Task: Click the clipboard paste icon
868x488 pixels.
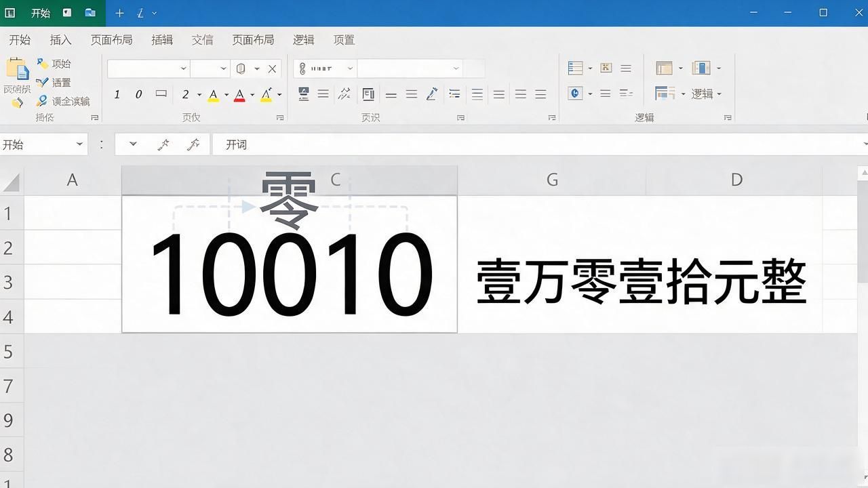Action: [17, 70]
